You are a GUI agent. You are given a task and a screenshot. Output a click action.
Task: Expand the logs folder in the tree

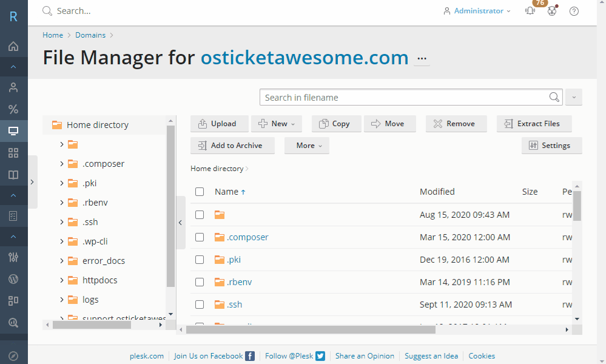pos(62,300)
